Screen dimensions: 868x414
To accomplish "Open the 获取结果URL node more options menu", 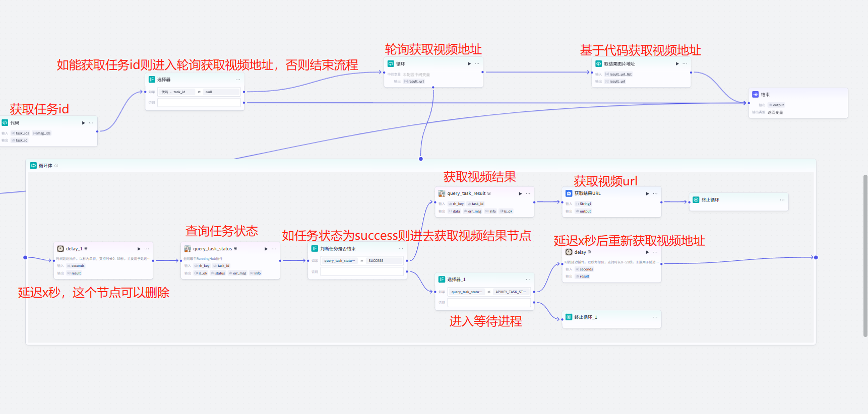I will [x=655, y=193].
